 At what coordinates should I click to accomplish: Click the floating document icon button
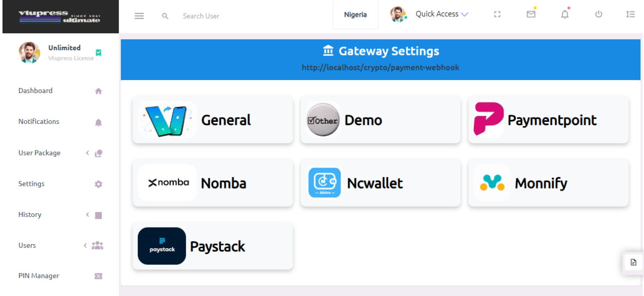633,262
